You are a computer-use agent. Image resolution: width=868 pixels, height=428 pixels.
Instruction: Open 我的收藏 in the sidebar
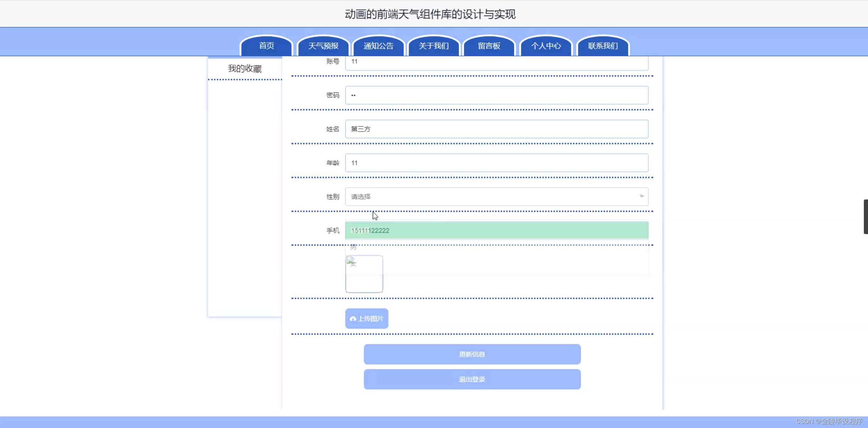[245, 69]
